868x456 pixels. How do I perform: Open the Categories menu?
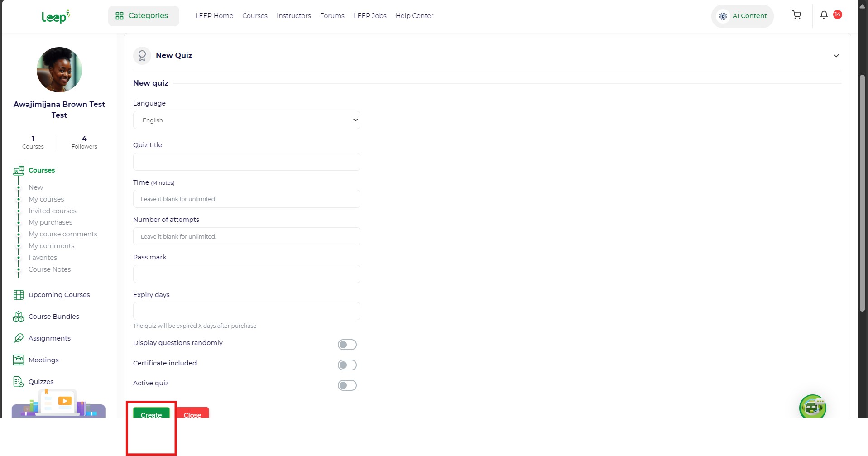click(143, 16)
